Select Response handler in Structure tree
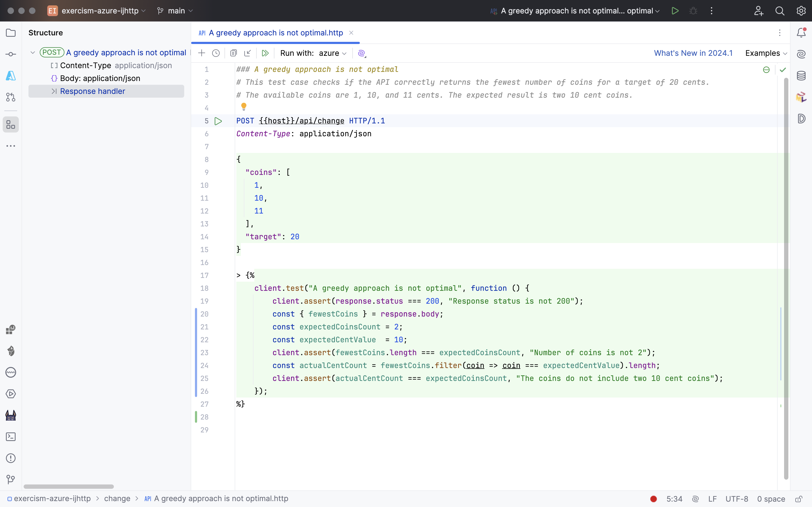This screenshot has width=812, height=507. click(x=93, y=91)
